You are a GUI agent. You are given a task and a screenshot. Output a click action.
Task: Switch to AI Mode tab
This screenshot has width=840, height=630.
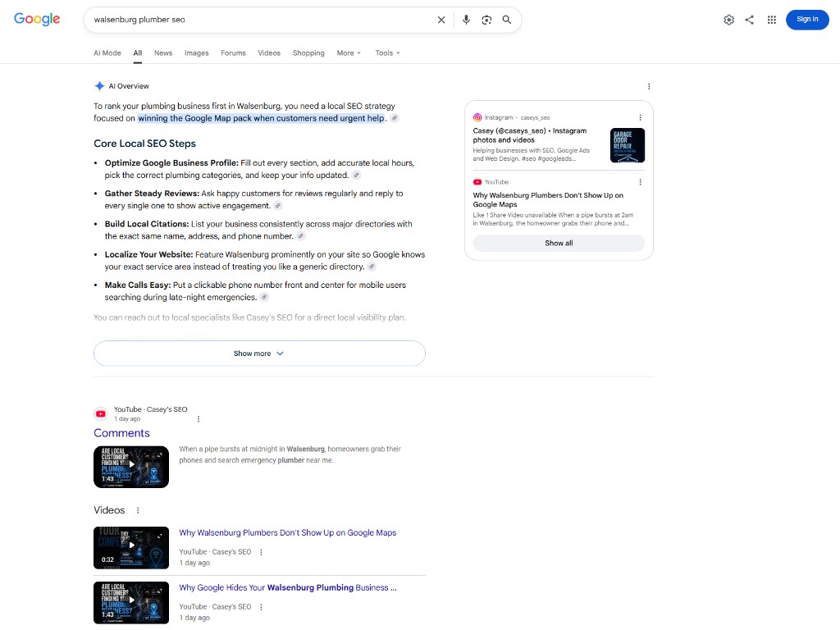pyautogui.click(x=107, y=53)
